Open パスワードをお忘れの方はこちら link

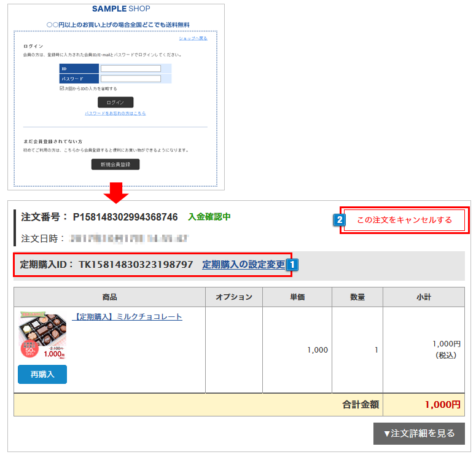tap(115, 113)
